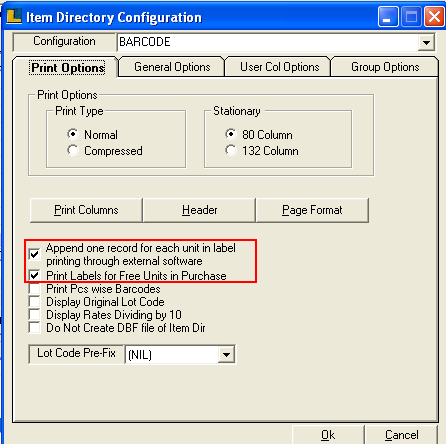The width and height of the screenshot is (446, 444).
Task: Switch to the General Options tab
Action: [x=172, y=67]
